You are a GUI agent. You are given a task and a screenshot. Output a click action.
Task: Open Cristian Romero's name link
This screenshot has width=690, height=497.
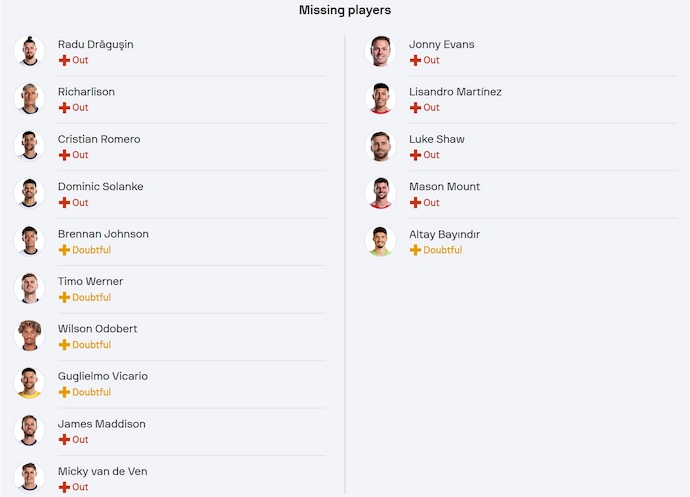[x=99, y=139]
